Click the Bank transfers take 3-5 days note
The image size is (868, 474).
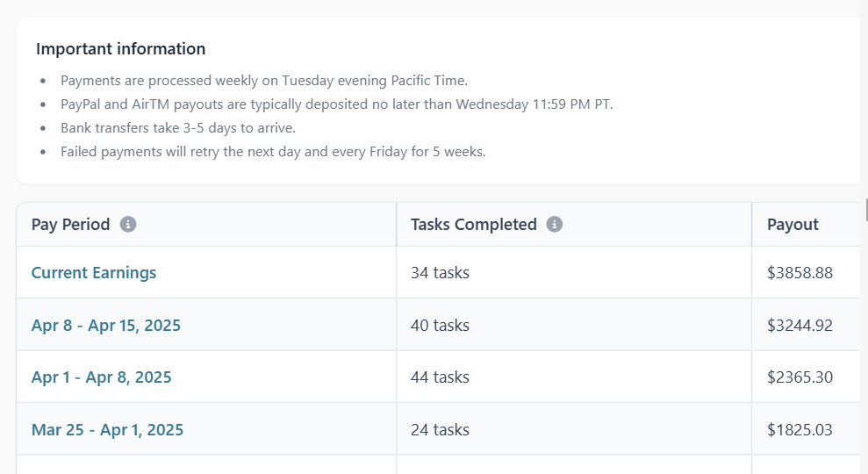pyautogui.click(x=177, y=128)
